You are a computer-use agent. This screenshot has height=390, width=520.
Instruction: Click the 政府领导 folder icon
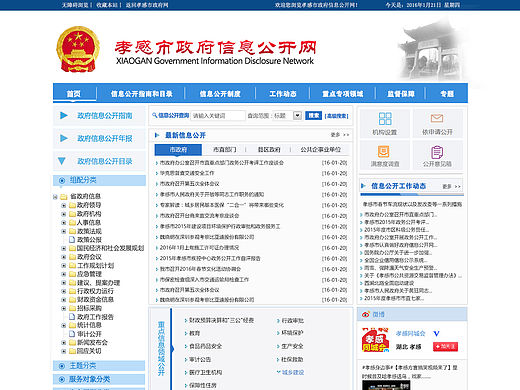(72, 205)
